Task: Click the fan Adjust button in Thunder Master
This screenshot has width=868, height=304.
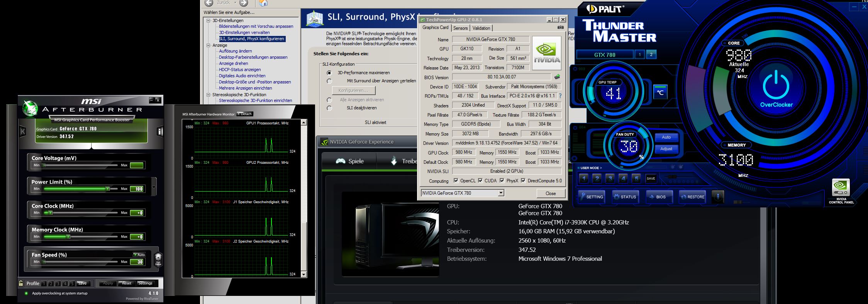Action: (666, 149)
